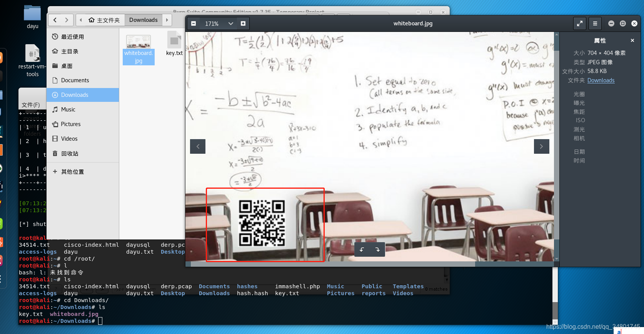
Task: Click 'immashell.php' in terminal listing
Action: 297,286
